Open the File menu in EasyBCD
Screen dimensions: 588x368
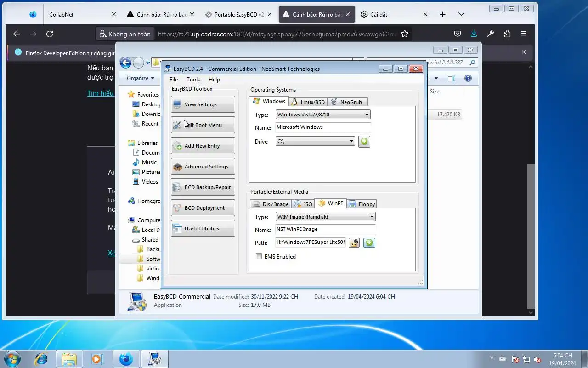point(174,80)
